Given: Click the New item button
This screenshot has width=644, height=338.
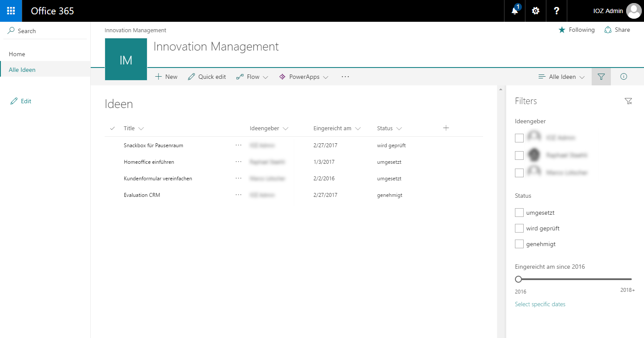Looking at the screenshot, I should 166,77.
